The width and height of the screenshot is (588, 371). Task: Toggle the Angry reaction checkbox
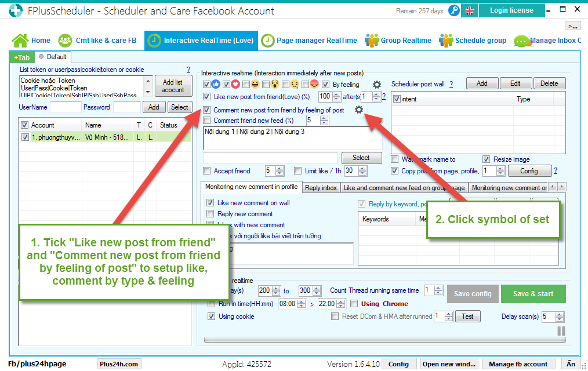coord(305,84)
